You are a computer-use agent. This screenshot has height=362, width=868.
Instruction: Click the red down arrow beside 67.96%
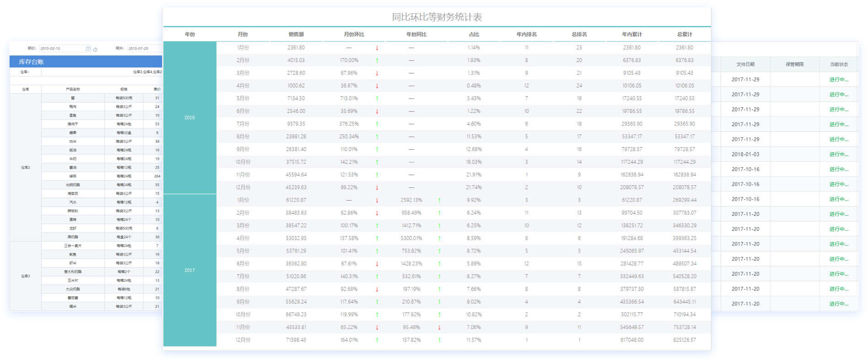(x=377, y=73)
